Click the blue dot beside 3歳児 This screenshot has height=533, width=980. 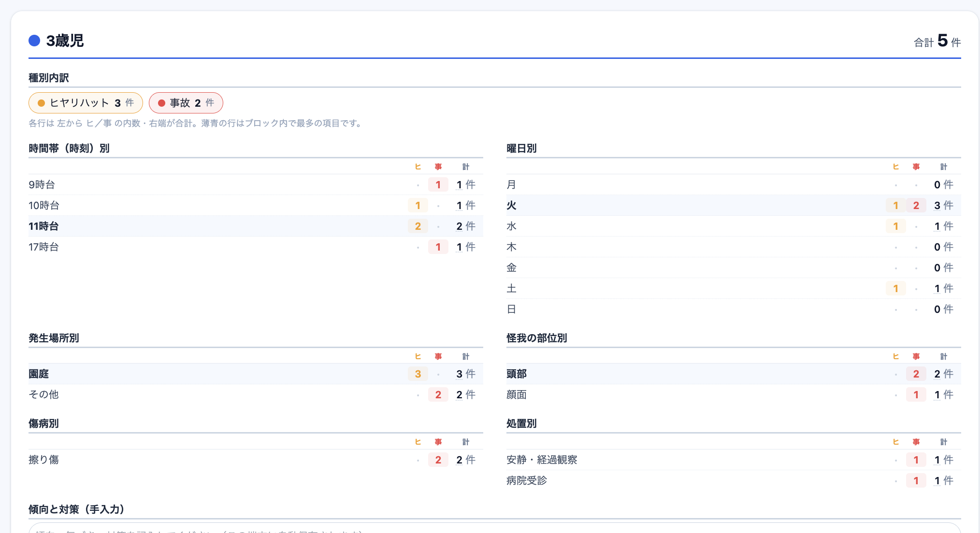coord(34,41)
